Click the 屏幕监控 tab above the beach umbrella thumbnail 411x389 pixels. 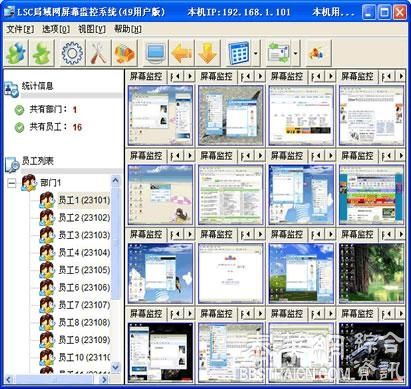coord(146,156)
